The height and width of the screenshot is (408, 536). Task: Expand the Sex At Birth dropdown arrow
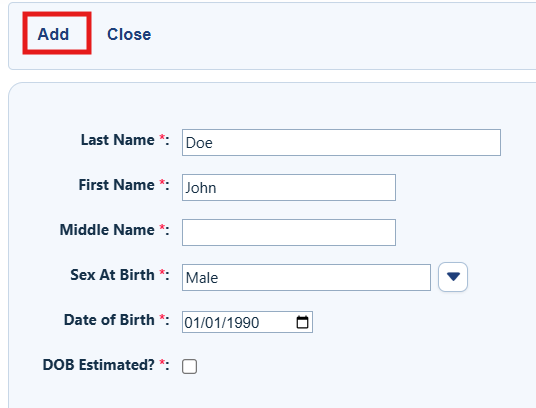(x=453, y=277)
